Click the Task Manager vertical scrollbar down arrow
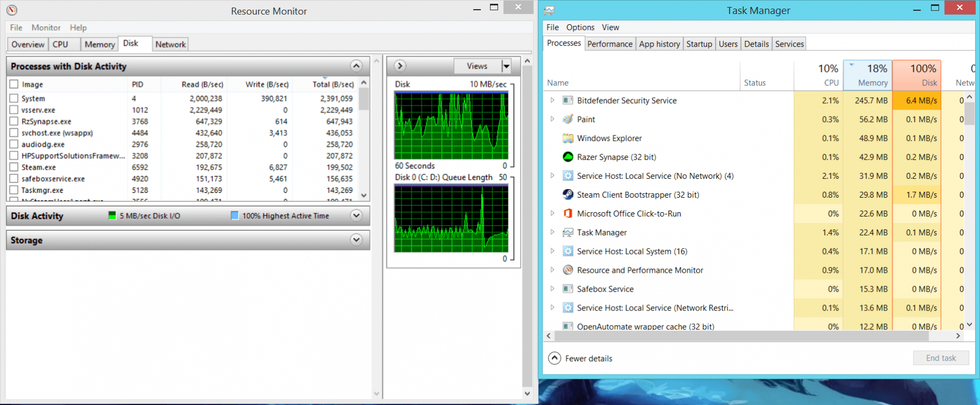This screenshot has width=980, height=405. click(x=969, y=325)
